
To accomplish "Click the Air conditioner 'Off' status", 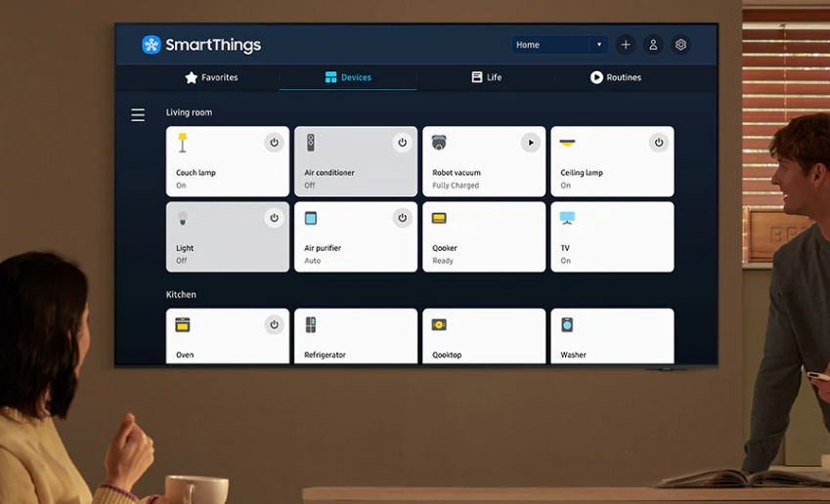I will click(310, 186).
